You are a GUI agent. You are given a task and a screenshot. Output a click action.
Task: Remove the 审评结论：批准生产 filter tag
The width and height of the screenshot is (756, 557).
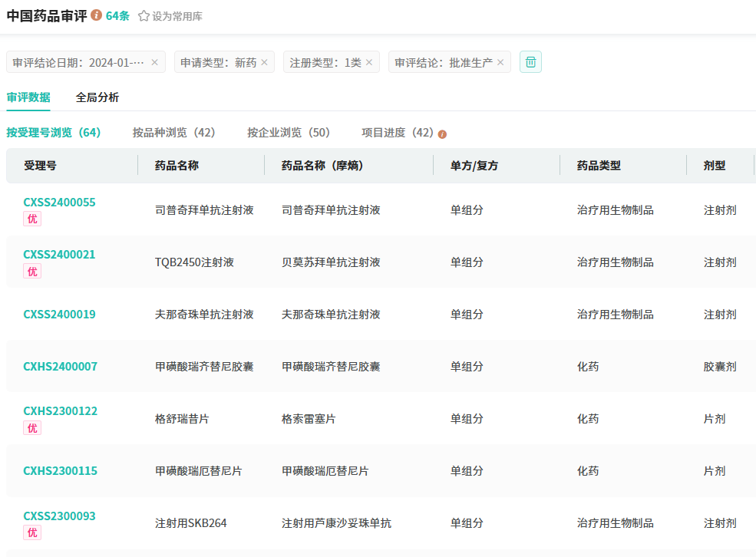click(x=500, y=63)
